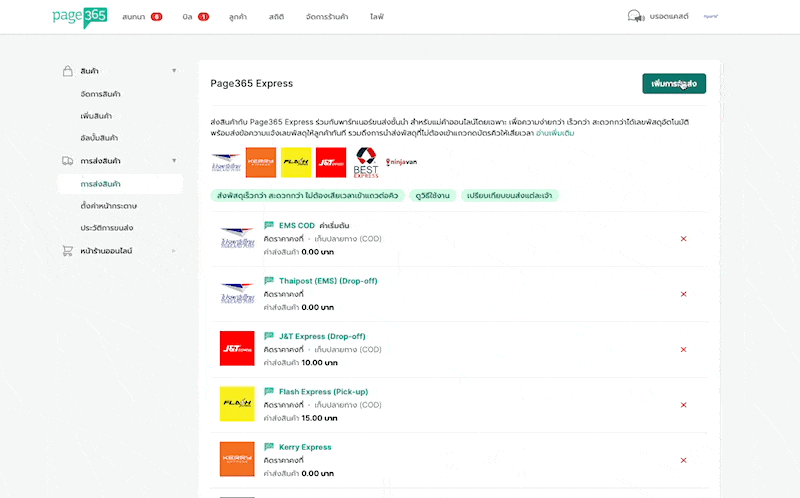Viewport: 800px width, 498px height.
Task: Click the Thaipost (EMS) row logo
Action: point(237,293)
